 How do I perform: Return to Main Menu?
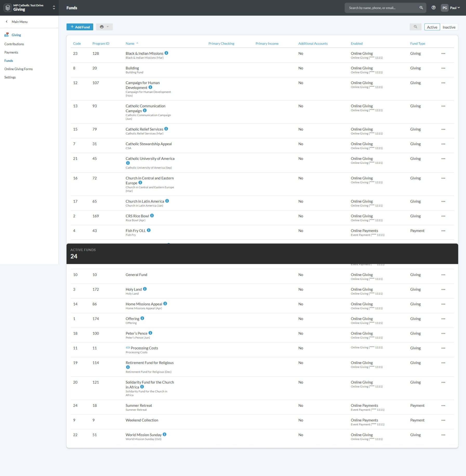click(x=19, y=22)
